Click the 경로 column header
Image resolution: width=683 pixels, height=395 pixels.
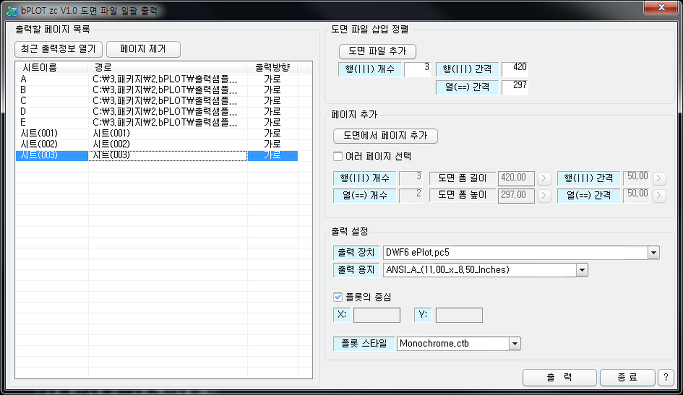click(168, 68)
